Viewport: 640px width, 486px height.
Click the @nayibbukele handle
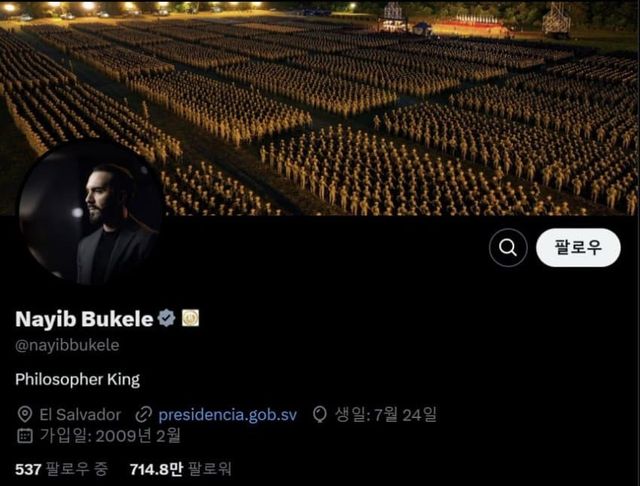click(67, 346)
